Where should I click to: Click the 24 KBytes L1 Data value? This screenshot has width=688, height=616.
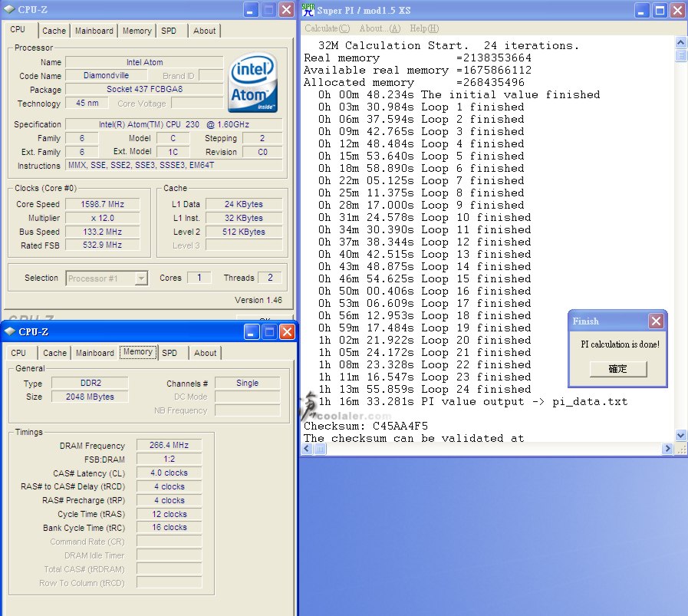[243, 204]
